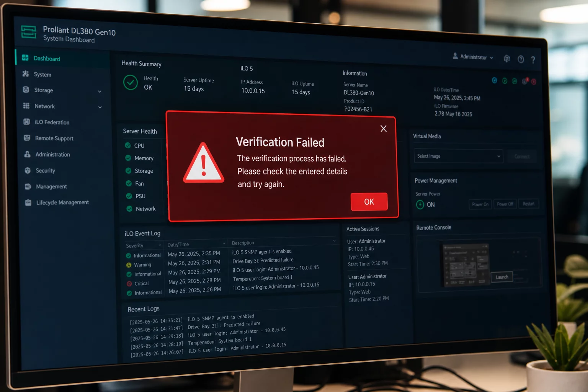This screenshot has height=392, width=588.
Task: Click the Storage disk icon in the sidebar
Action: pos(26,90)
